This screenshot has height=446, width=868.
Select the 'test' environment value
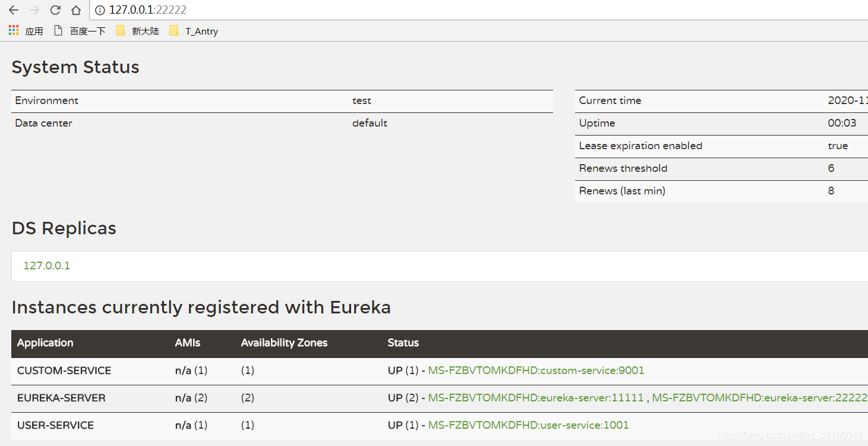coord(361,100)
